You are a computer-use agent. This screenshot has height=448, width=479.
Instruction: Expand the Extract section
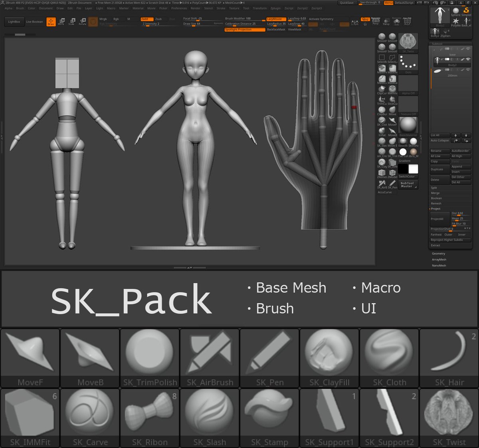click(x=435, y=245)
